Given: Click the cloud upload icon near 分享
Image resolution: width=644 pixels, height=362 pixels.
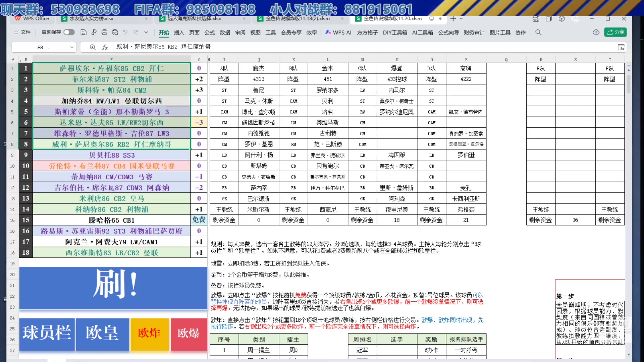Looking at the screenshot, I should [596, 32].
